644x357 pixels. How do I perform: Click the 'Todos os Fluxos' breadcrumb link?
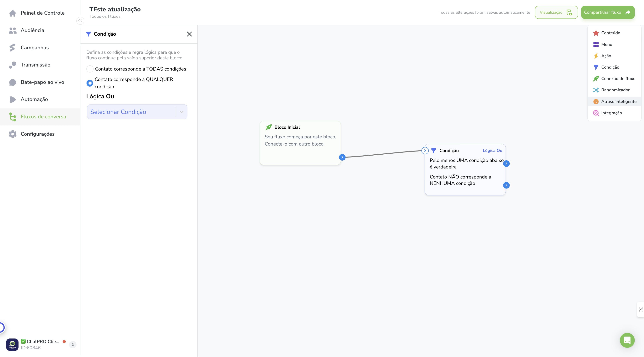pos(105,17)
